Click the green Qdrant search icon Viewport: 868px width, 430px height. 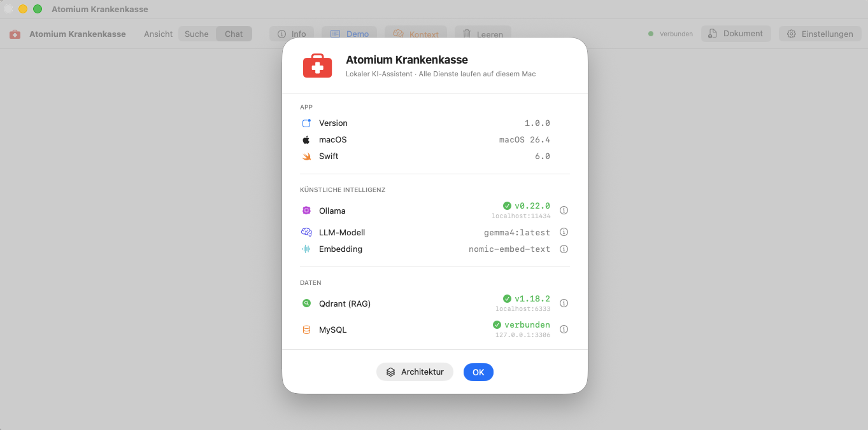click(306, 303)
